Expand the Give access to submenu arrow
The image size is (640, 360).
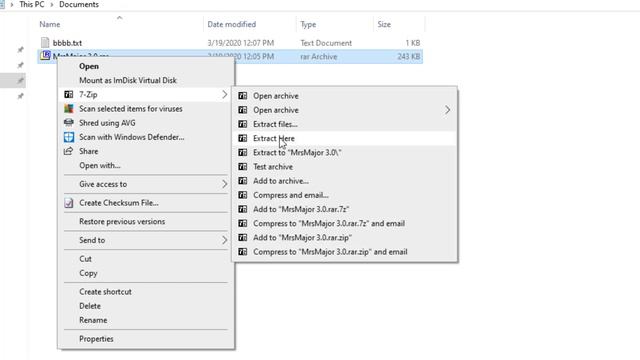[224, 184]
